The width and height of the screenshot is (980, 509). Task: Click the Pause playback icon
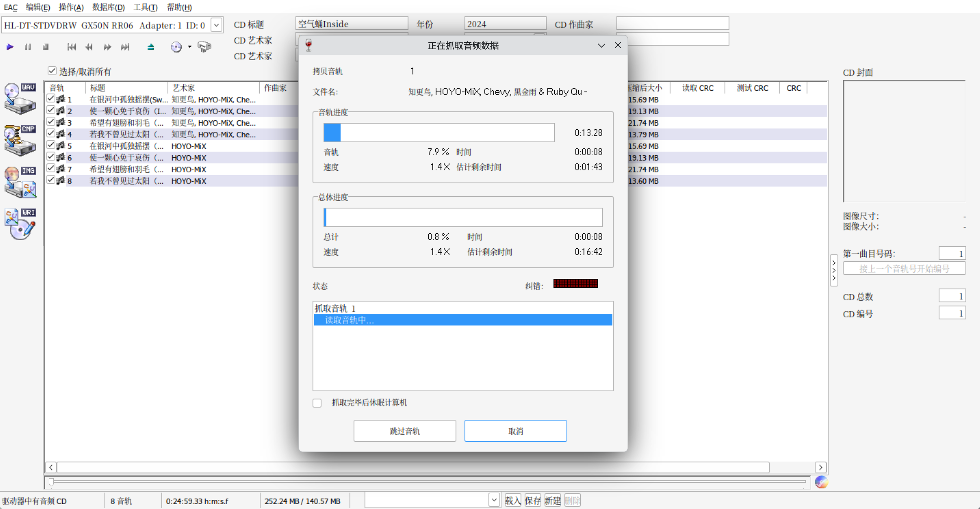coord(28,47)
